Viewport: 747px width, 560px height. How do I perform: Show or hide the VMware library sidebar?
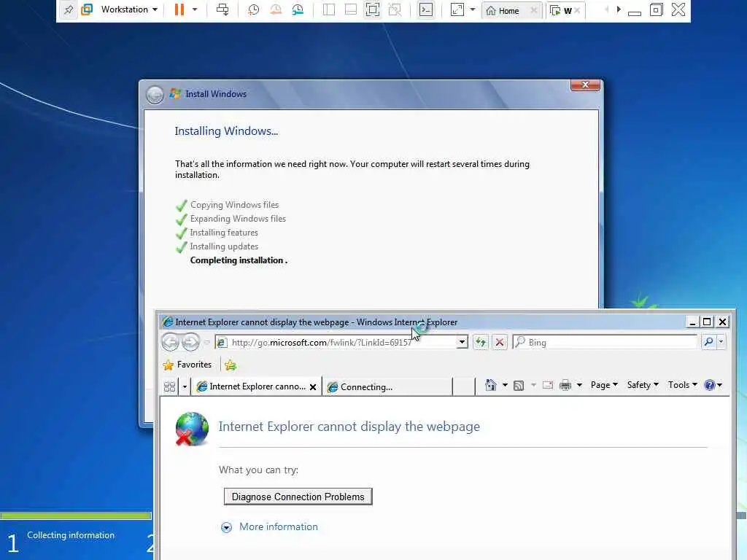coord(329,9)
